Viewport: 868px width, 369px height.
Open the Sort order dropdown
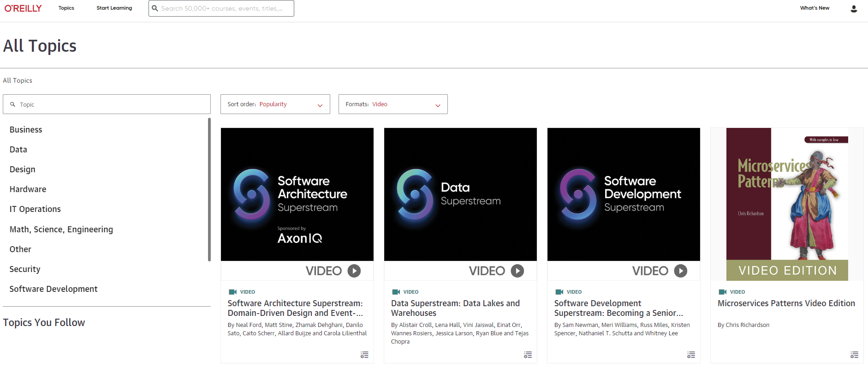click(x=275, y=104)
